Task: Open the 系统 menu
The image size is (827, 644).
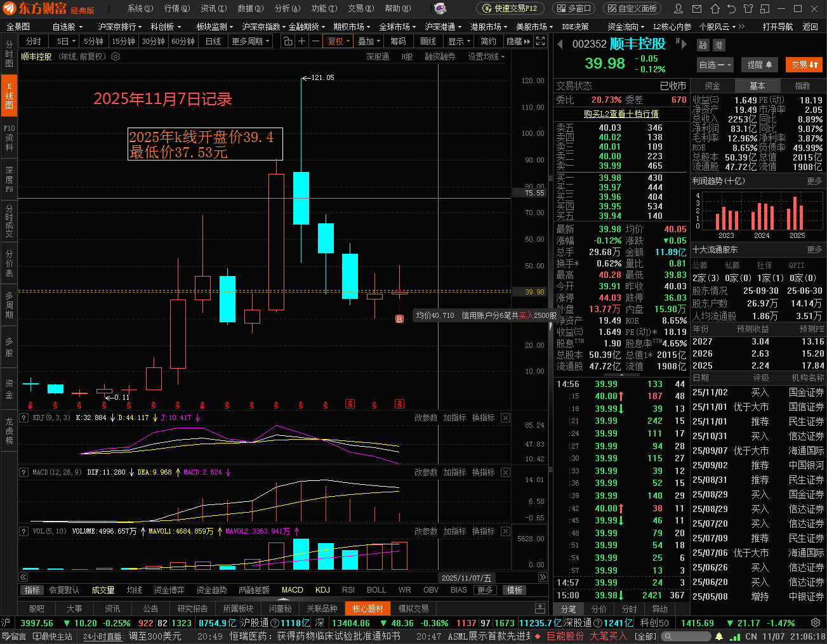Action: (x=140, y=8)
